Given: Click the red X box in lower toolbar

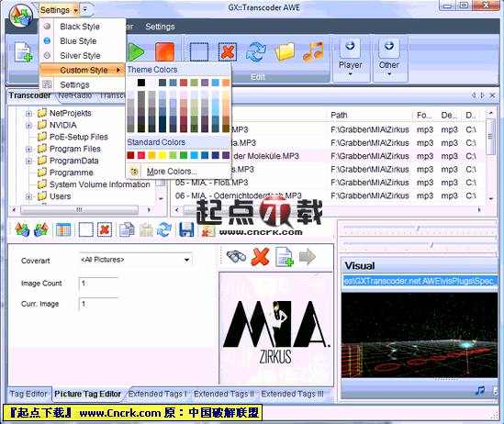Looking at the screenshot, I should coord(105,229).
